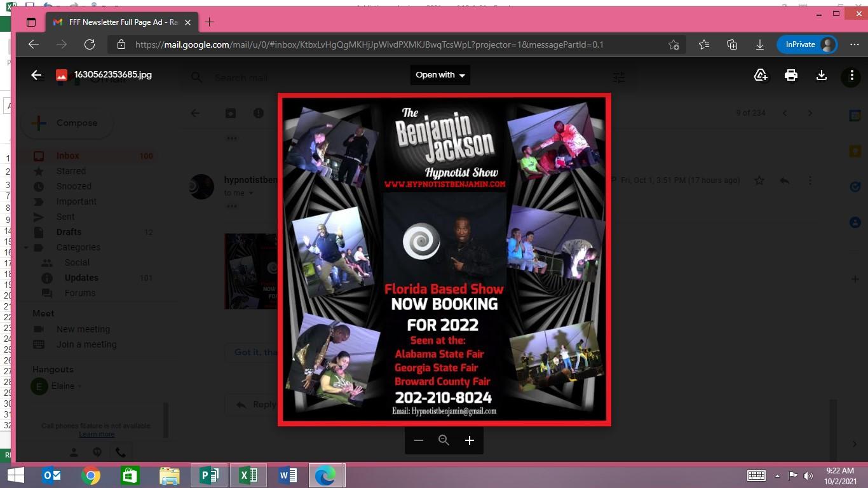Go to the newer email arrow
The image size is (868, 488).
pyautogui.click(x=785, y=113)
